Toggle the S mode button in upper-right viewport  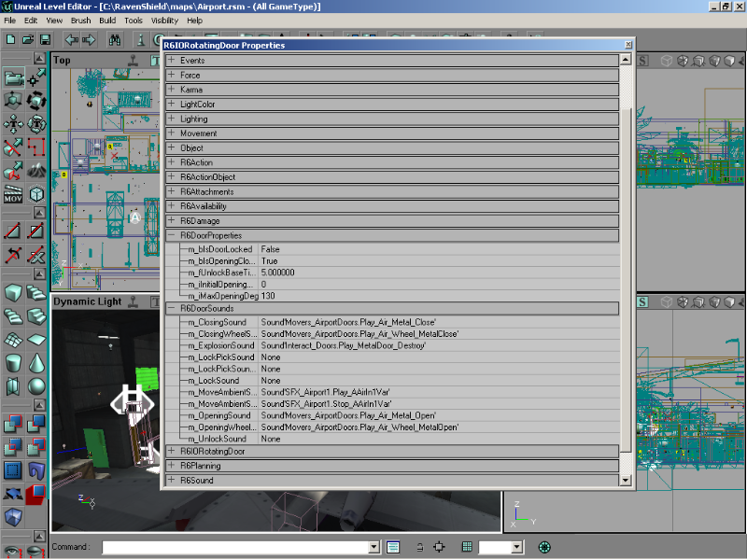pos(643,61)
